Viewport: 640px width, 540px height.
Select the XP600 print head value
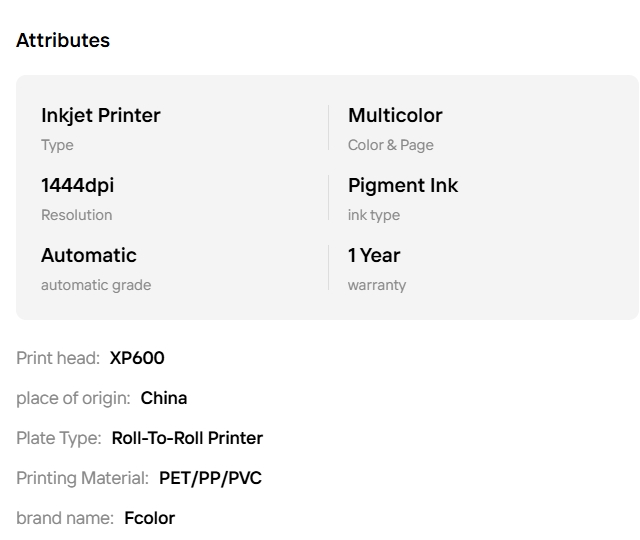coord(137,358)
